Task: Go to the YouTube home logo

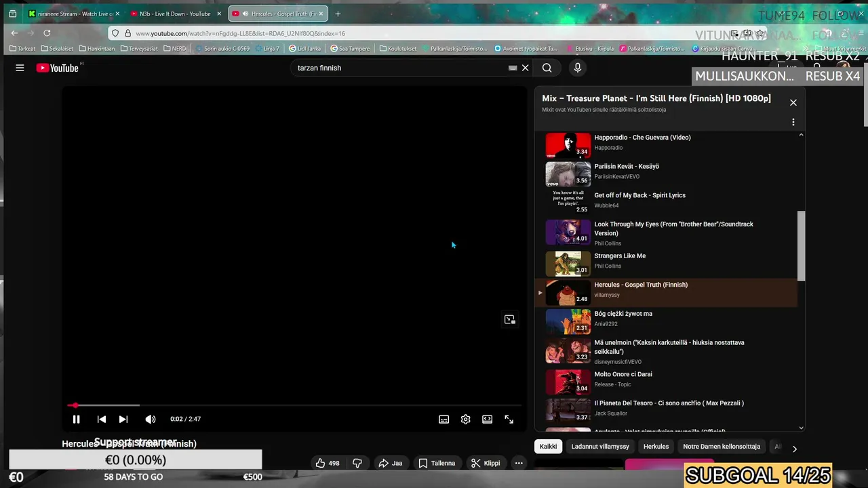Action: click(x=58, y=68)
